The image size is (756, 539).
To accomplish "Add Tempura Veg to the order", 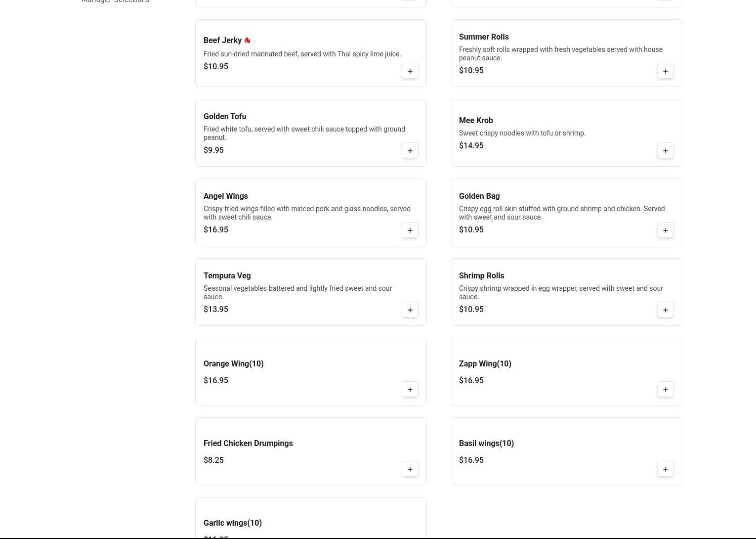I will point(410,310).
